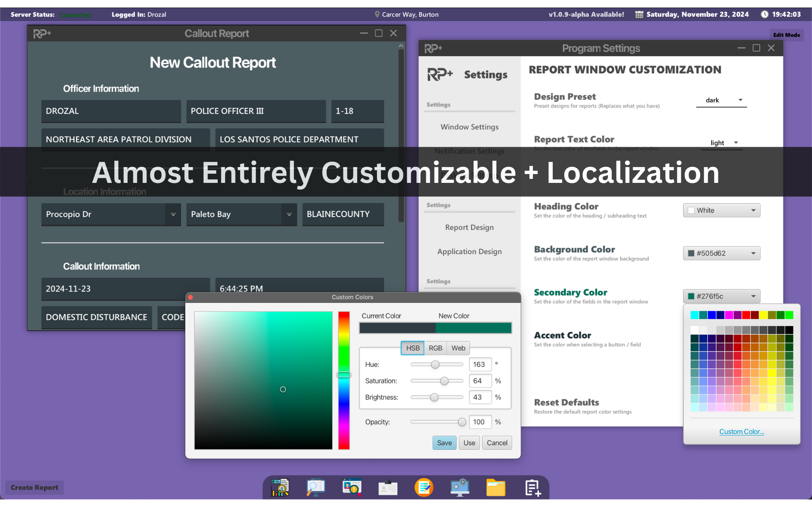Screen dimensions: 812x507
Task: Open Window Settings in the sidebar
Action: pos(469,127)
